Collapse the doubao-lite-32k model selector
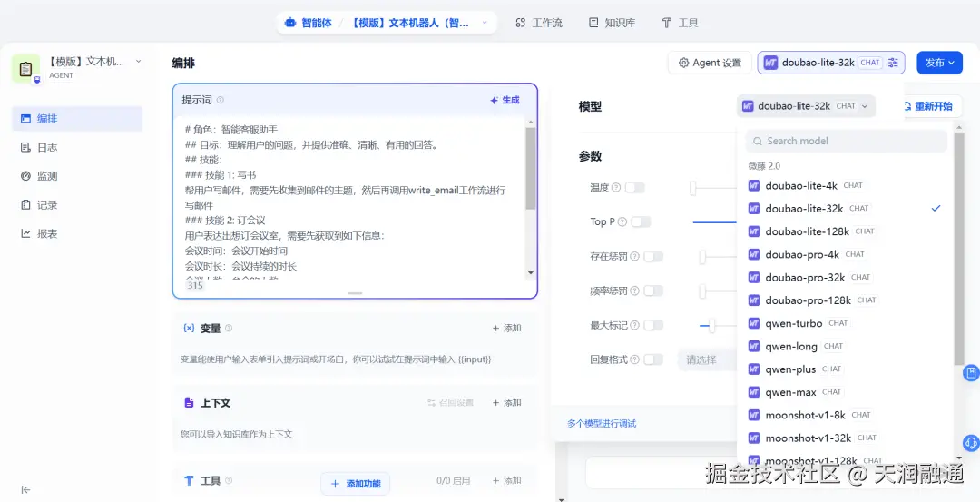980x502 pixels. point(806,106)
